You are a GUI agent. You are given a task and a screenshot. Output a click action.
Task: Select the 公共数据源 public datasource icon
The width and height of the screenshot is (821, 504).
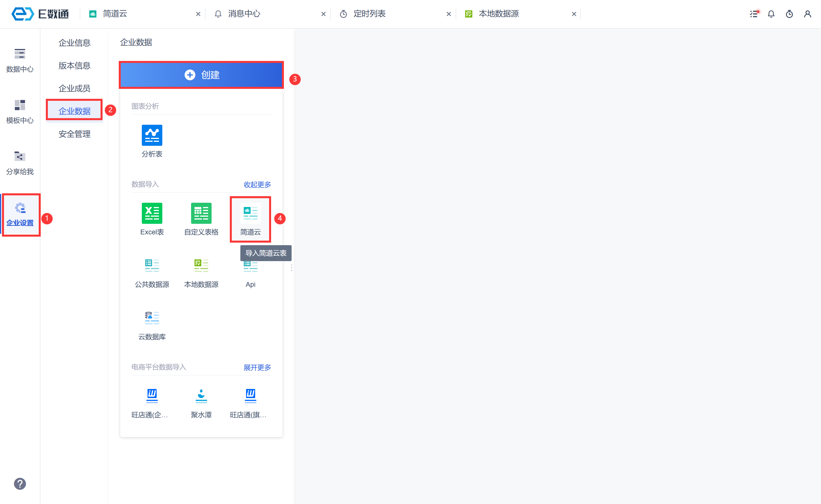coord(152,266)
